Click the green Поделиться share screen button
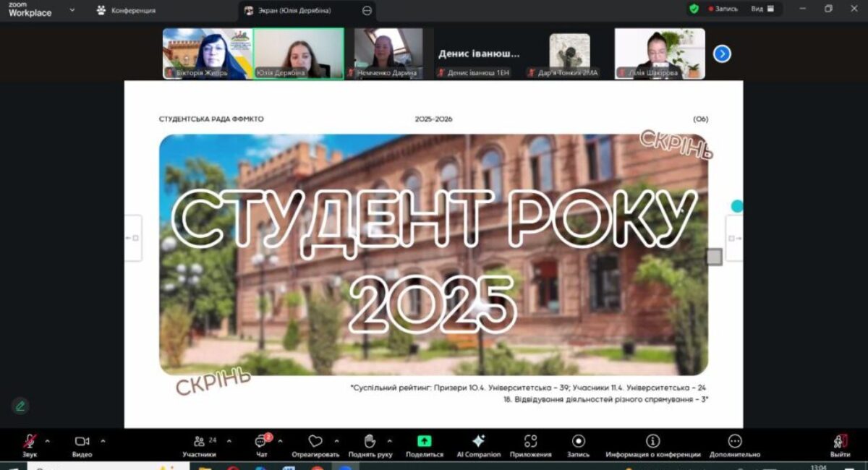This screenshot has height=470, width=868. [x=425, y=442]
